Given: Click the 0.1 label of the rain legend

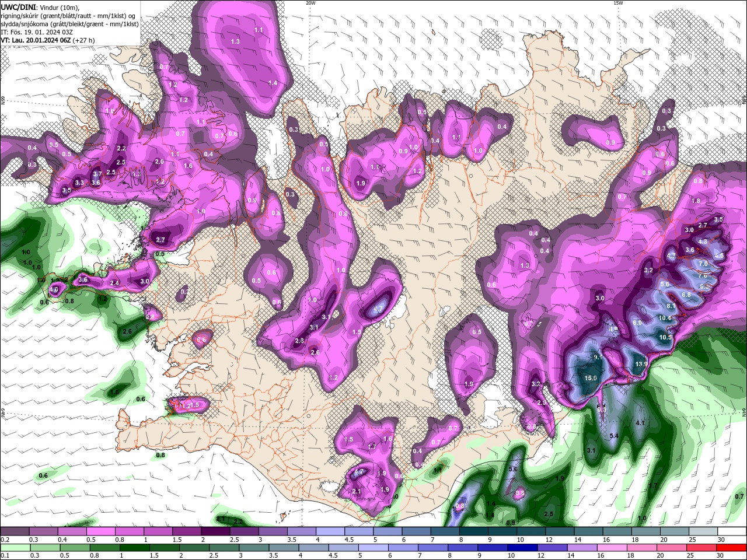Looking at the screenshot, I should 5,555.
